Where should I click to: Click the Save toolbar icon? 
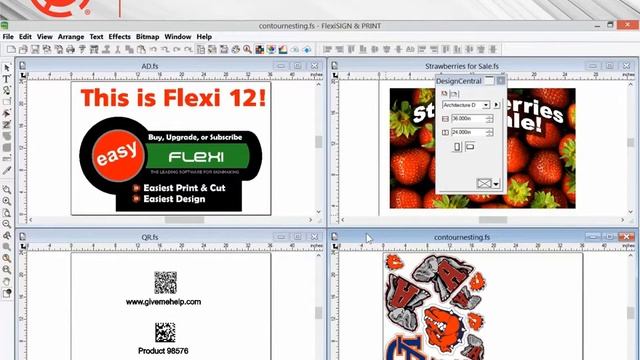pos(35,49)
